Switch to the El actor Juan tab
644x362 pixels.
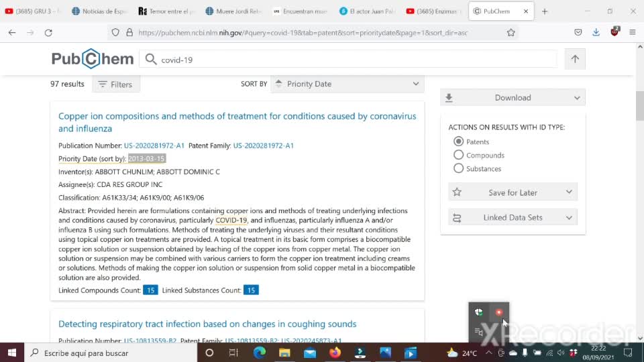pos(366,11)
